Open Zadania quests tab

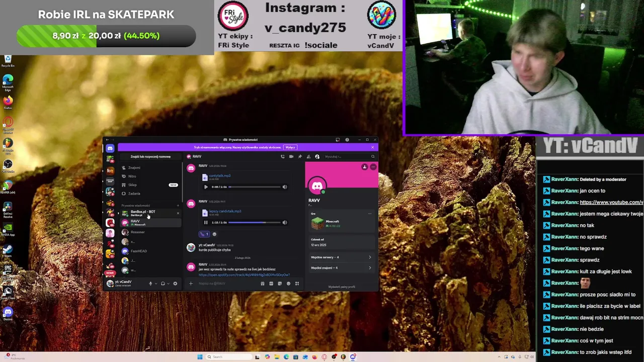click(x=150, y=194)
